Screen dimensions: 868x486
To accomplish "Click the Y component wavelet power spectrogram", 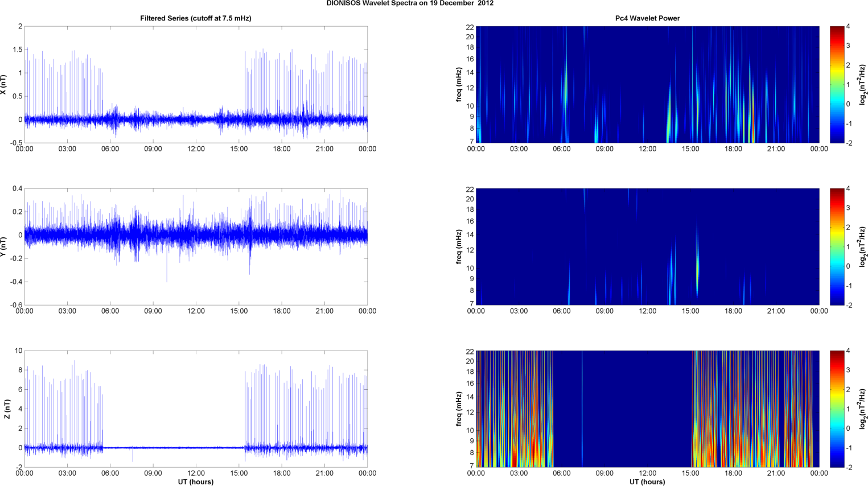I will click(647, 246).
